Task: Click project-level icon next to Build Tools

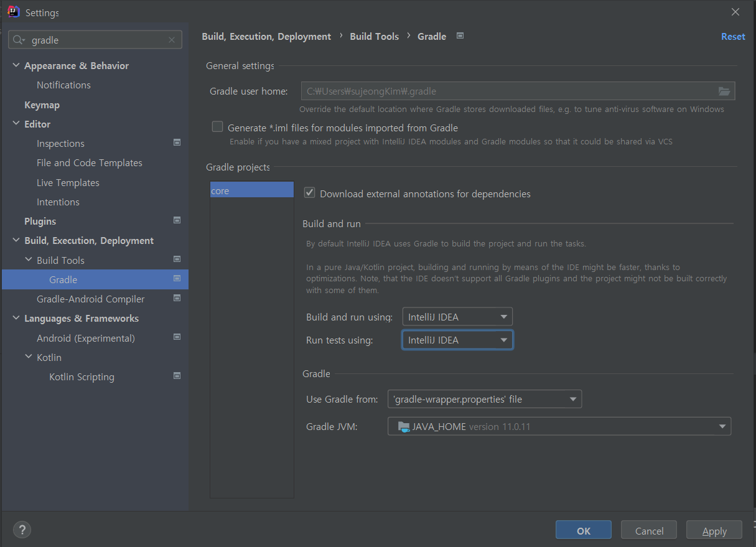Action: [177, 259]
